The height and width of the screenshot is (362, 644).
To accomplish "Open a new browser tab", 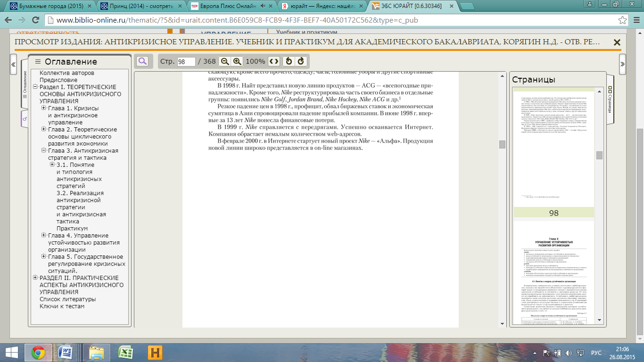I will click(466, 7).
